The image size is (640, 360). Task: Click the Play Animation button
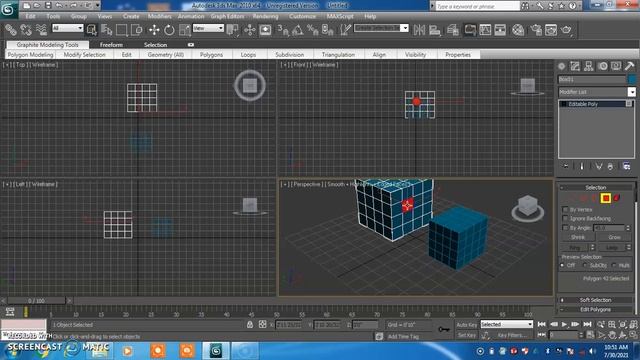[564, 324]
